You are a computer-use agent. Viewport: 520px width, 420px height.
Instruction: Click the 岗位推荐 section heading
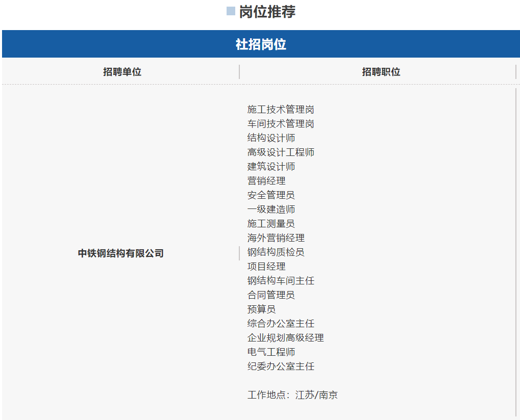267,12
